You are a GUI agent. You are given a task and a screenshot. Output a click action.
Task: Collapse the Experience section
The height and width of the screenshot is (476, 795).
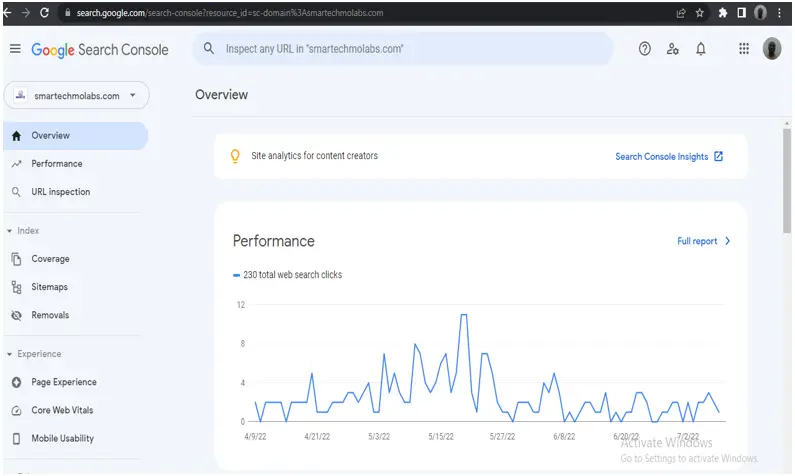(9, 354)
